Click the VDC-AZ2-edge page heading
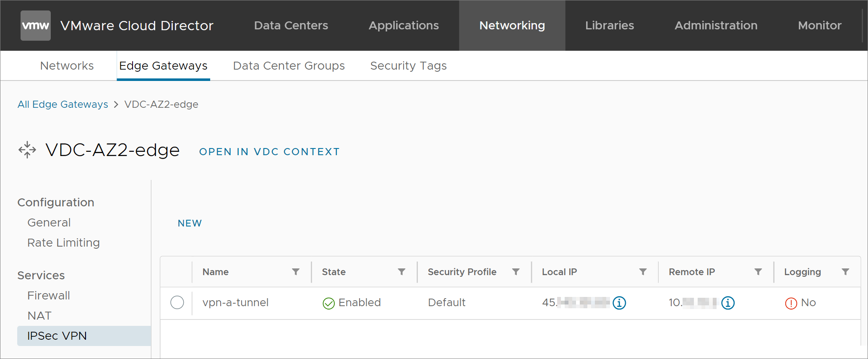The width and height of the screenshot is (868, 359). (x=112, y=150)
